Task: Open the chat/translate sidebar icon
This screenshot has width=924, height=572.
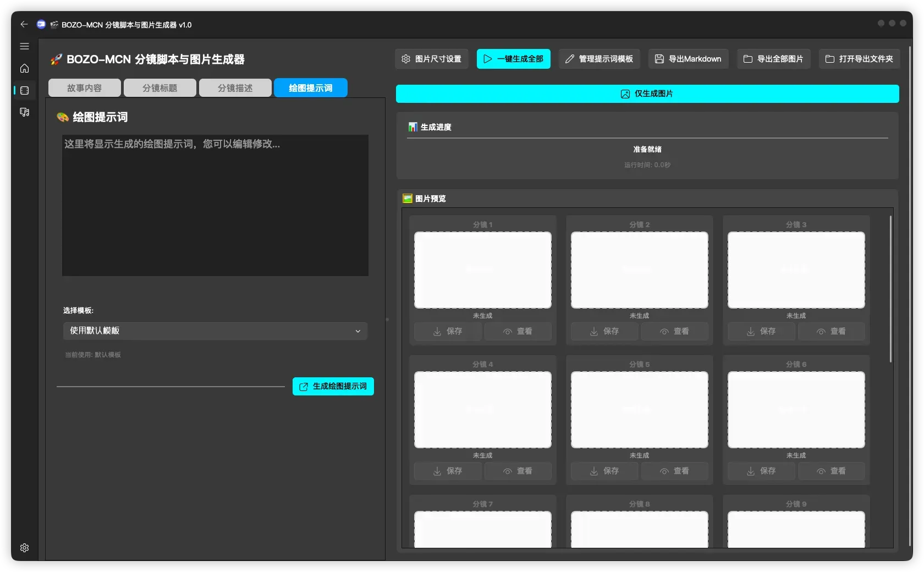Action: [24, 112]
